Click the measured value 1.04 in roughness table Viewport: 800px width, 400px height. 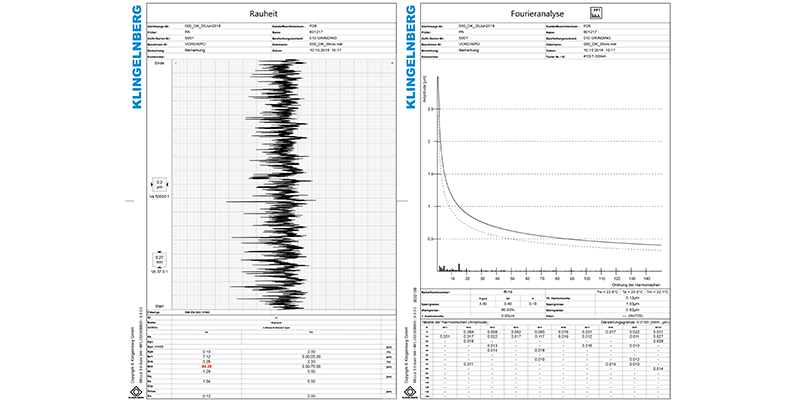click(207, 382)
